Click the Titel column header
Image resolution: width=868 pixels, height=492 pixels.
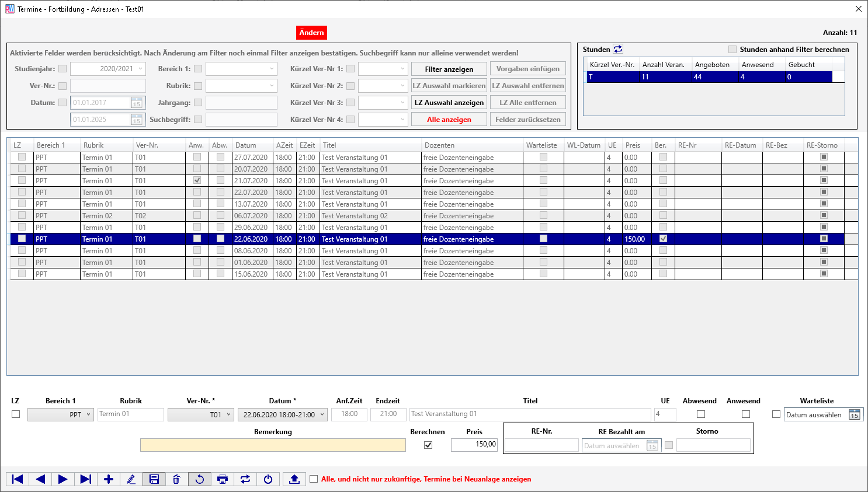pos(329,145)
